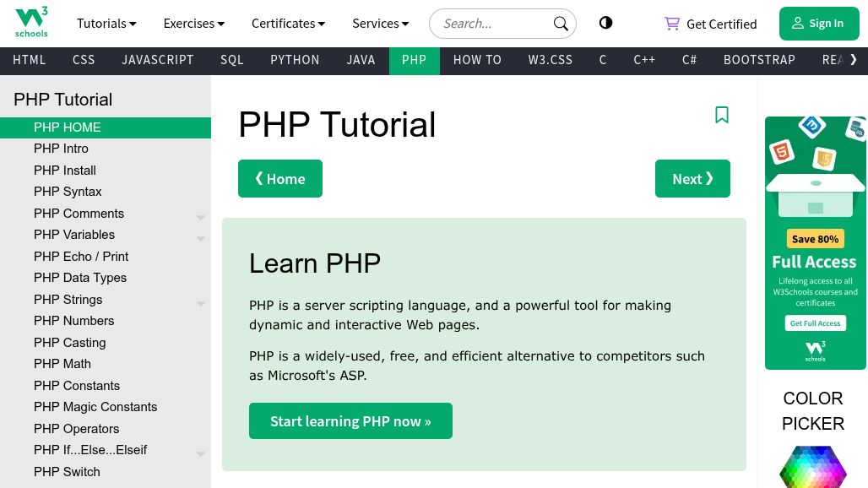
Task: Open PHP Casting in sidebar
Action: pos(106,343)
